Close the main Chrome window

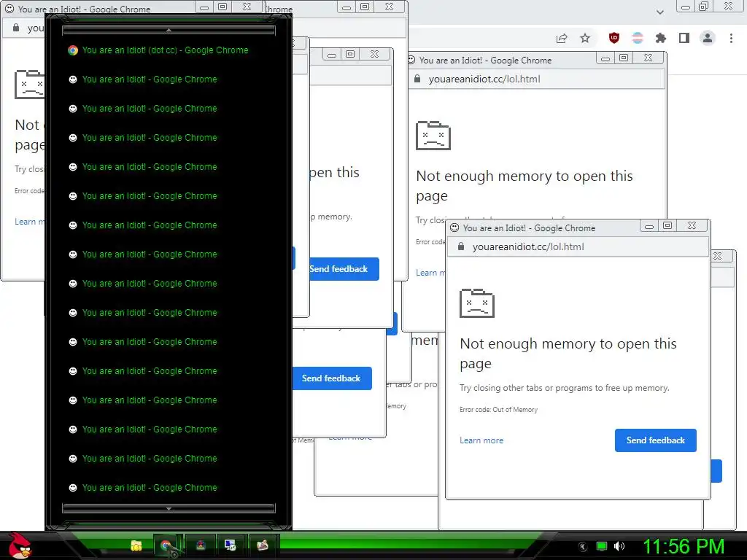728,7
